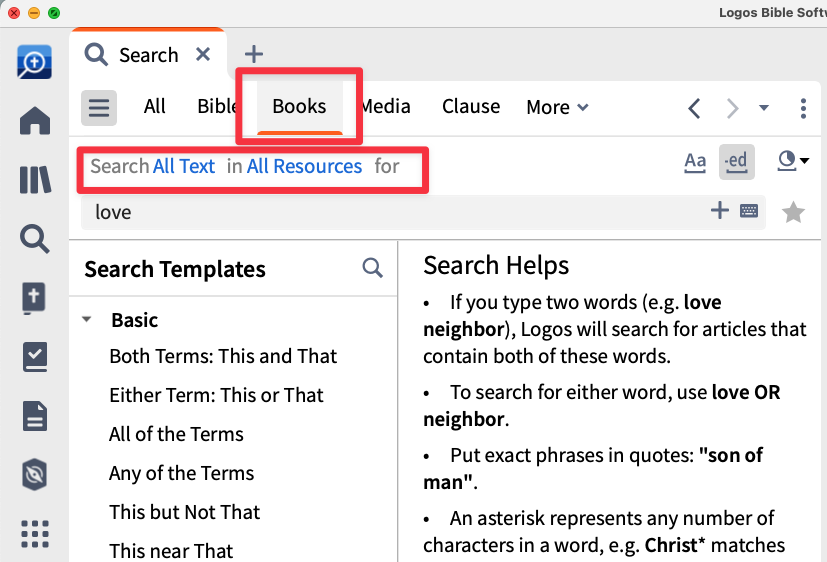Choose Both Terms: This and That template
The height and width of the screenshot is (562, 827).
tap(223, 356)
